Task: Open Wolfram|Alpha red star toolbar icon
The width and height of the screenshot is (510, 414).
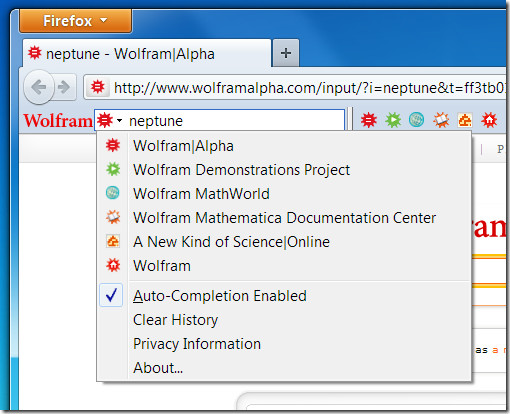Action: (369, 120)
